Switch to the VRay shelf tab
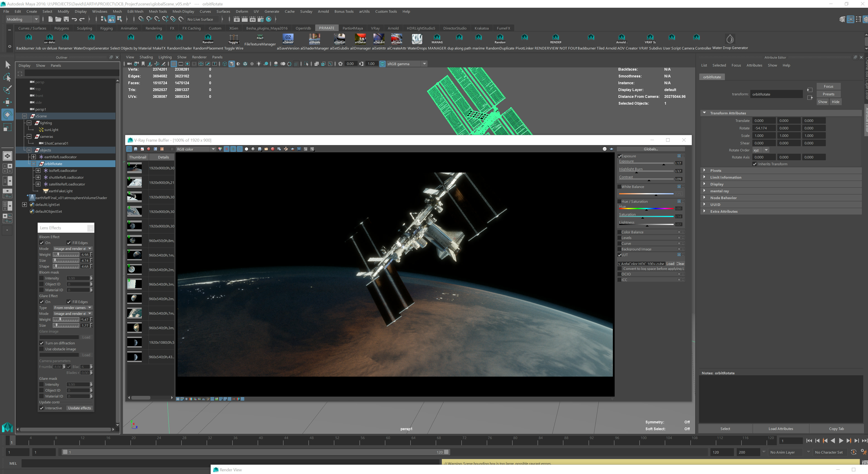 pos(375,28)
